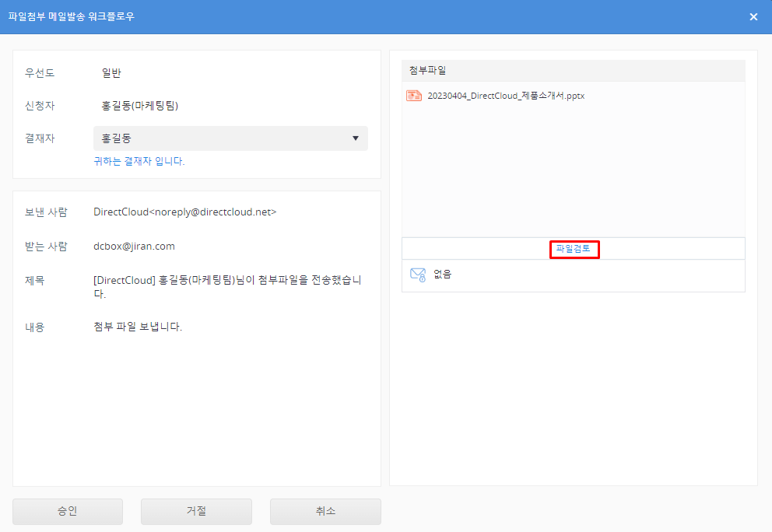Close the workflow dialog with X
The image size is (772, 532).
click(x=753, y=17)
